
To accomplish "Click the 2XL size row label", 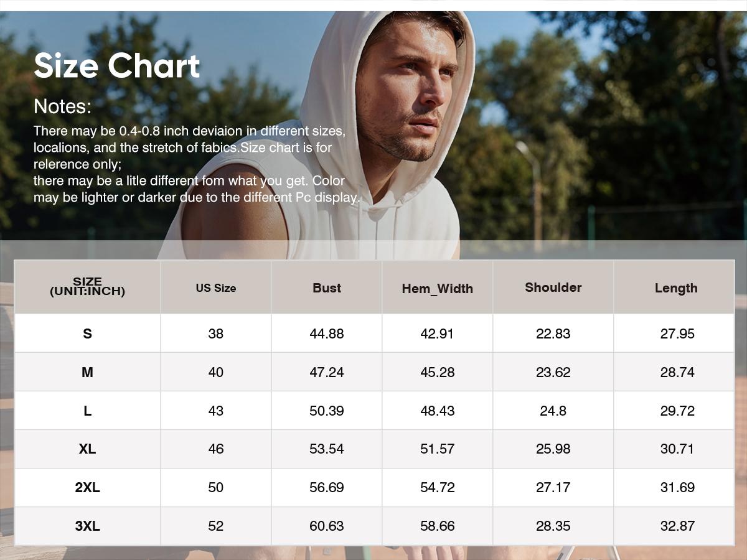I will point(87,487).
